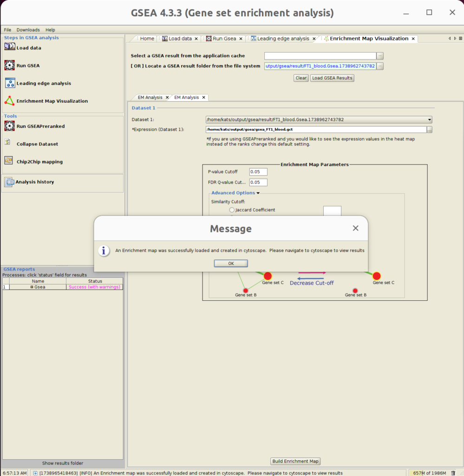Click the P-value Cutoff field
Image resolution: width=464 pixels, height=476 pixels.
[258, 172]
